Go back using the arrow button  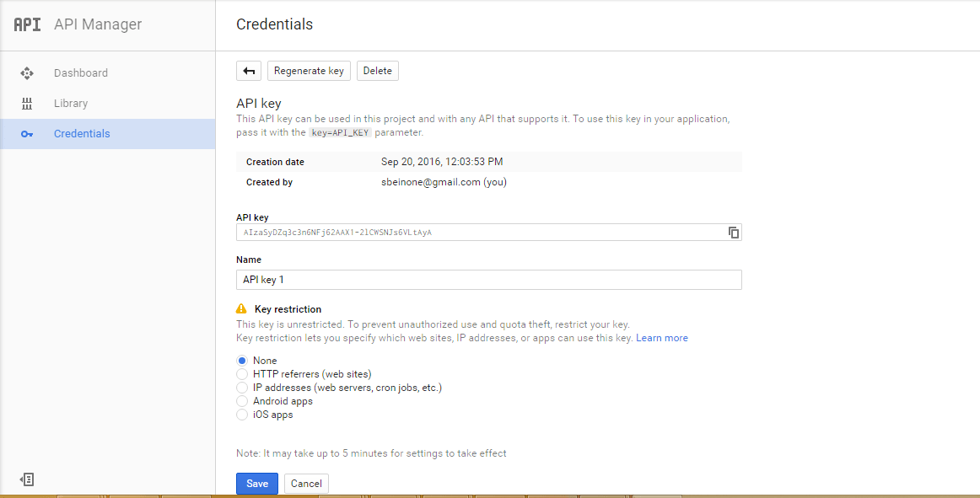[249, 71]
